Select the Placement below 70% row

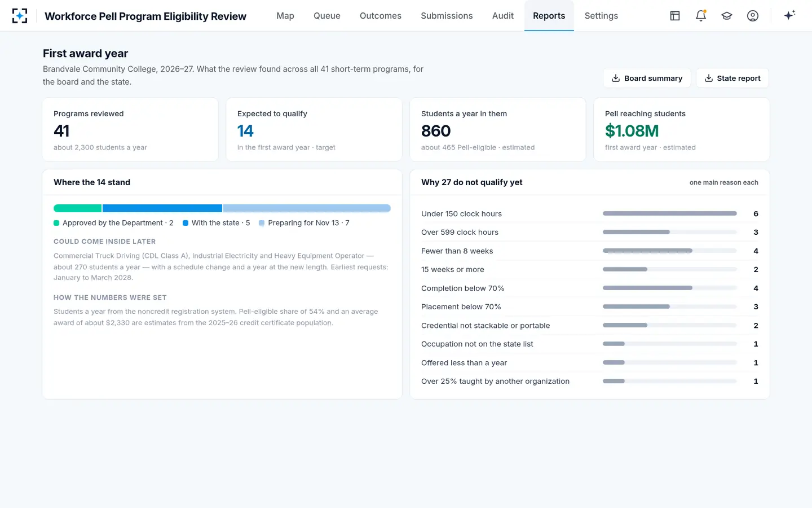pyautogui.click(x=590, y=306)
